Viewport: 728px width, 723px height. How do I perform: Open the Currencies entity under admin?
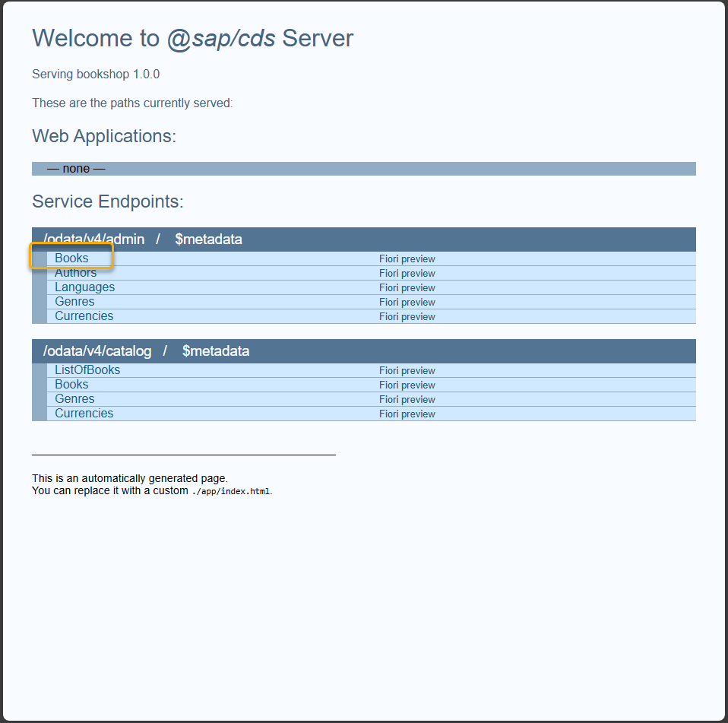(x=84, y=316)
